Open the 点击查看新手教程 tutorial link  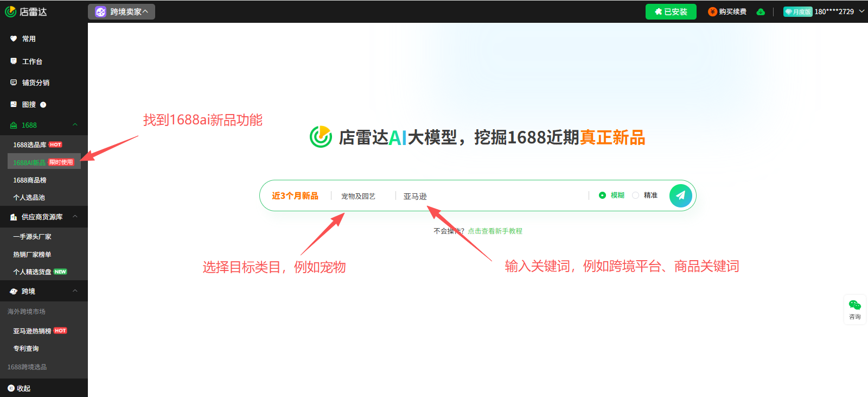(495, 231)
